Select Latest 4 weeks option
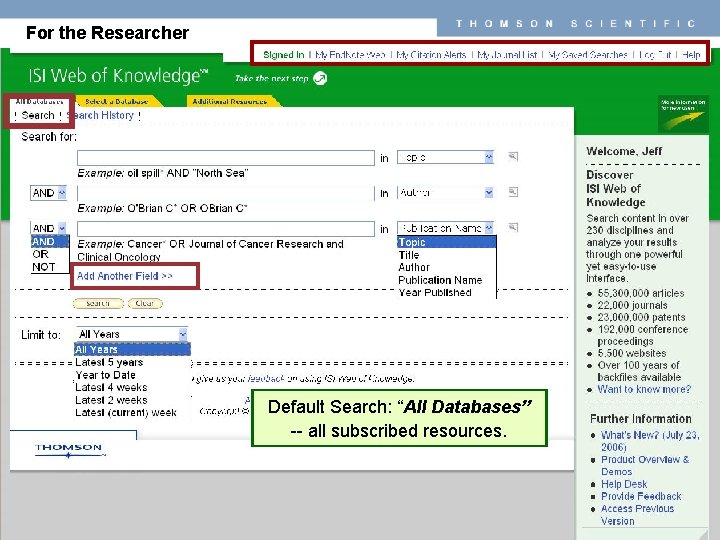720x540 pixels. click(x=111, y=388)
